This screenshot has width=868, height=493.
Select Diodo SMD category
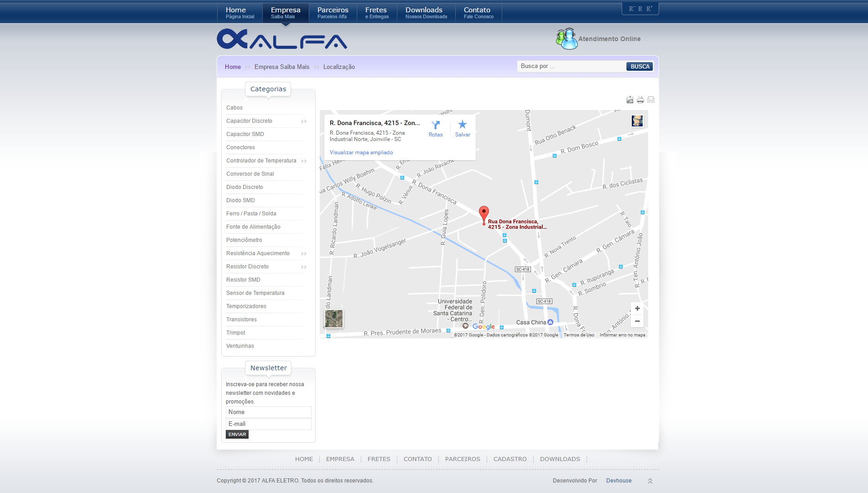240,200
